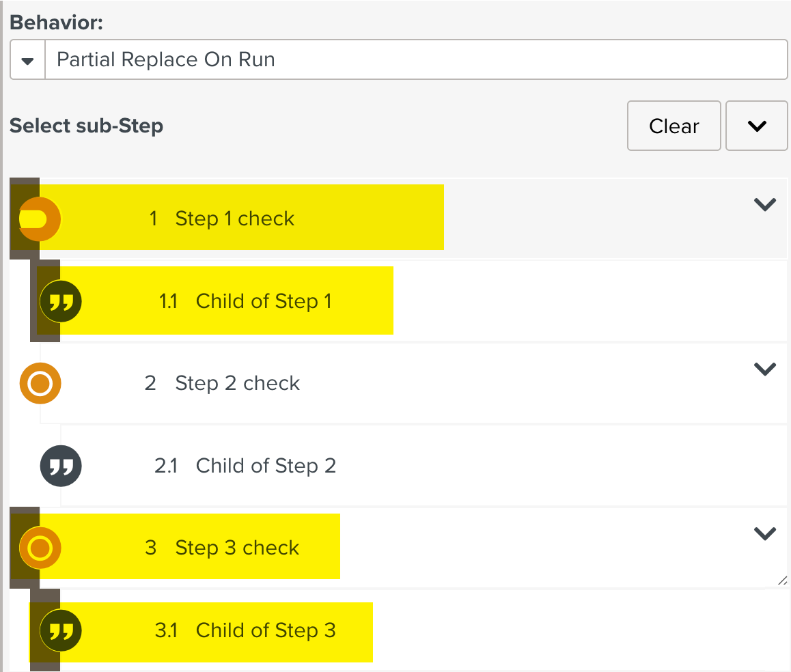Screen dimensions: 791x672
Task: Toggle selection of Step 1 check
Action: tap(236, 218)
